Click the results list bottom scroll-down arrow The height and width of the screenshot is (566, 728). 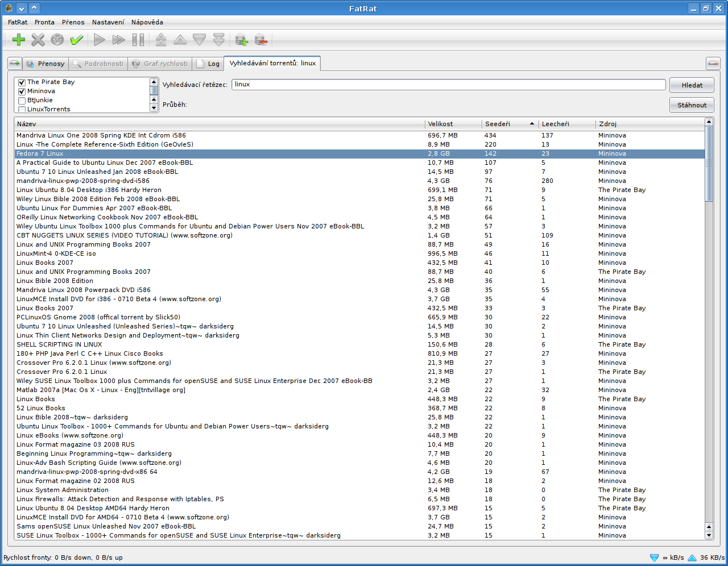tap(709, 535)
